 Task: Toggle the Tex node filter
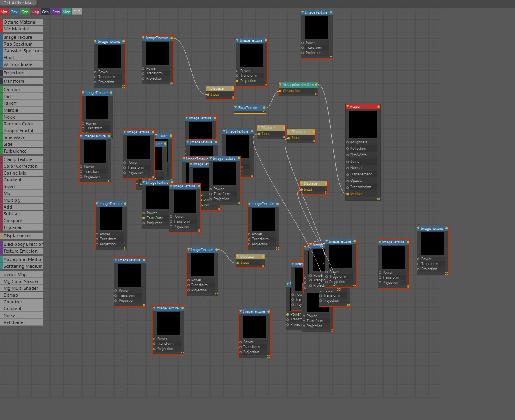pos(14,12)
